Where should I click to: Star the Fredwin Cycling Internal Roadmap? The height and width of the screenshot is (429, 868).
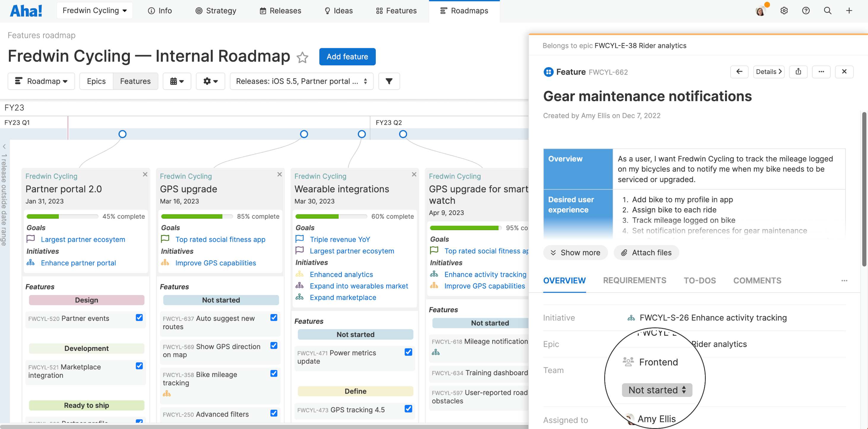click(302, 58)
